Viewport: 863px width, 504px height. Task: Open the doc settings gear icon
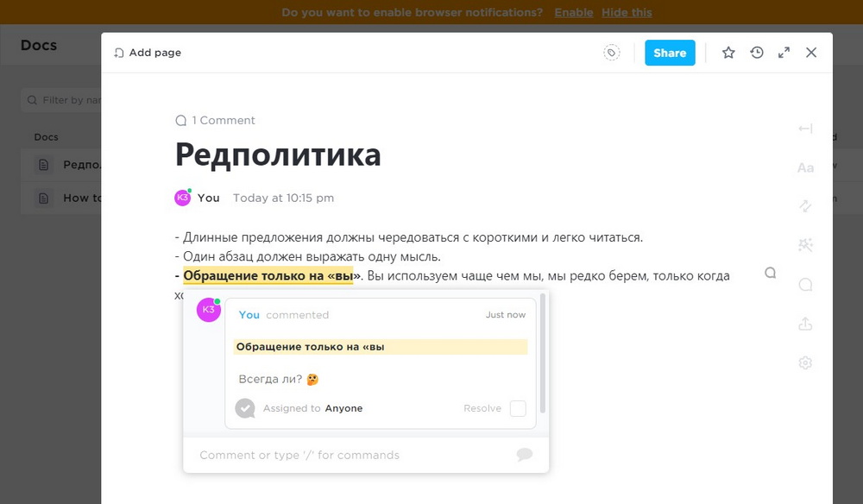(806, 362)
